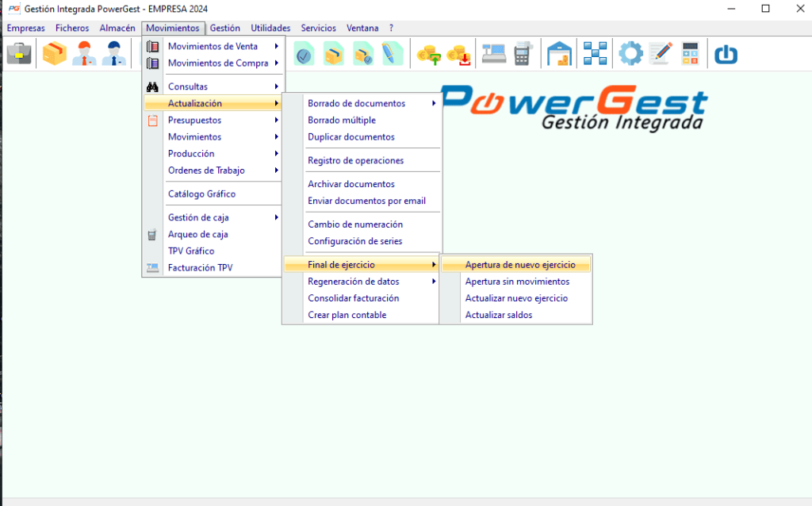Click the calculator toolbar icon
812x506 pixels.
(691, 53)
